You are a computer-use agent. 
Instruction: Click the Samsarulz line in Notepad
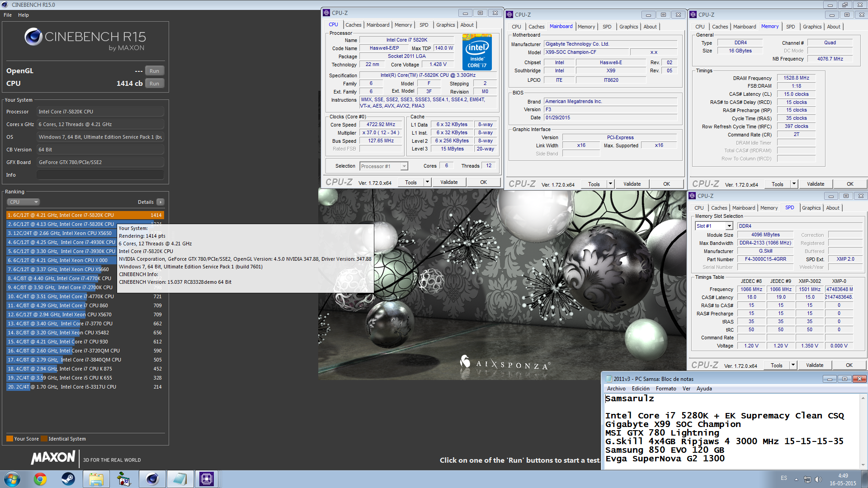click(x=630, y=399)
